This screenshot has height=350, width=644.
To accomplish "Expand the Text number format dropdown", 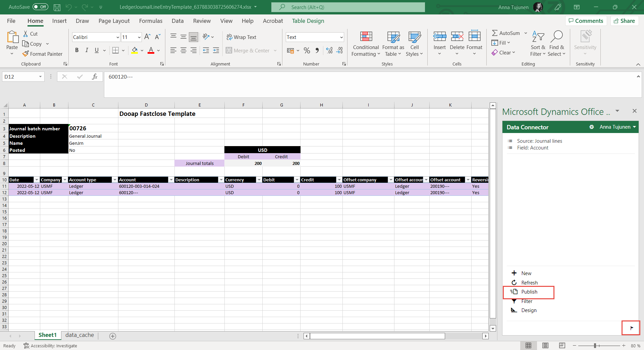I will pos(341,37).
